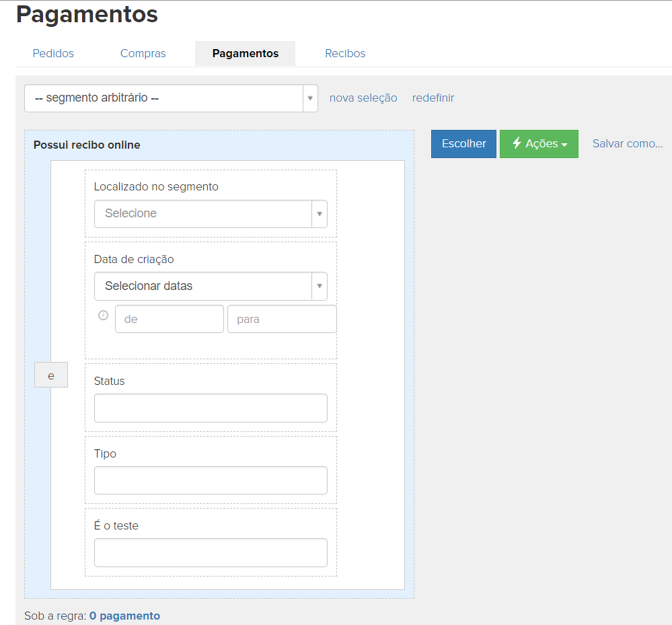This screenshot has width=672, height=625.
Task: Click into the Status input field
Action: click(211, 408)
